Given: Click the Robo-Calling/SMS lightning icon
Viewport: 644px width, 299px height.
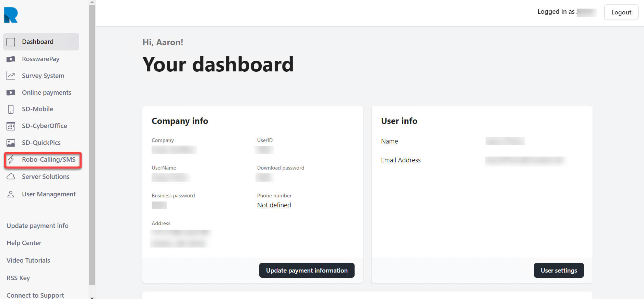Looking at the screenshot, I should (11, 160).
